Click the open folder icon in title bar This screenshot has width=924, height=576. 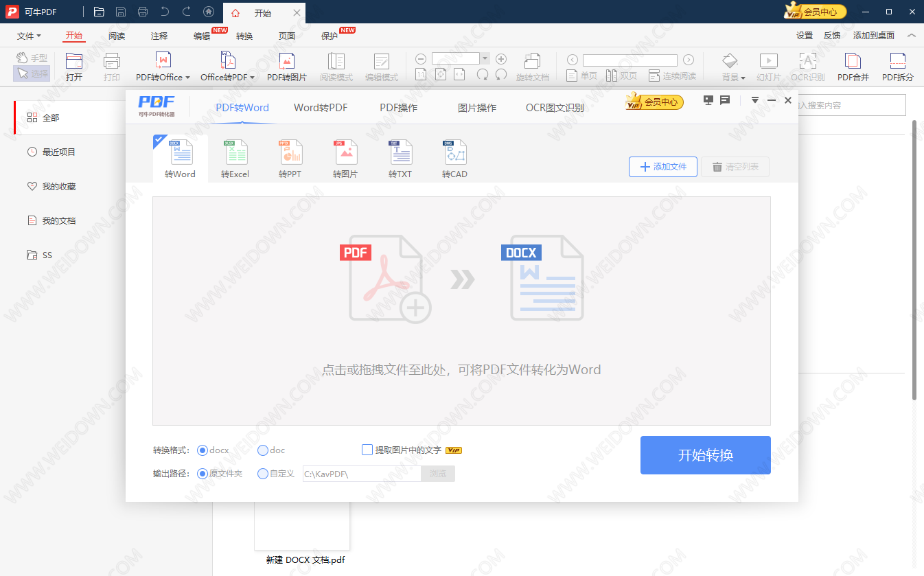click(x=99, y=12)
